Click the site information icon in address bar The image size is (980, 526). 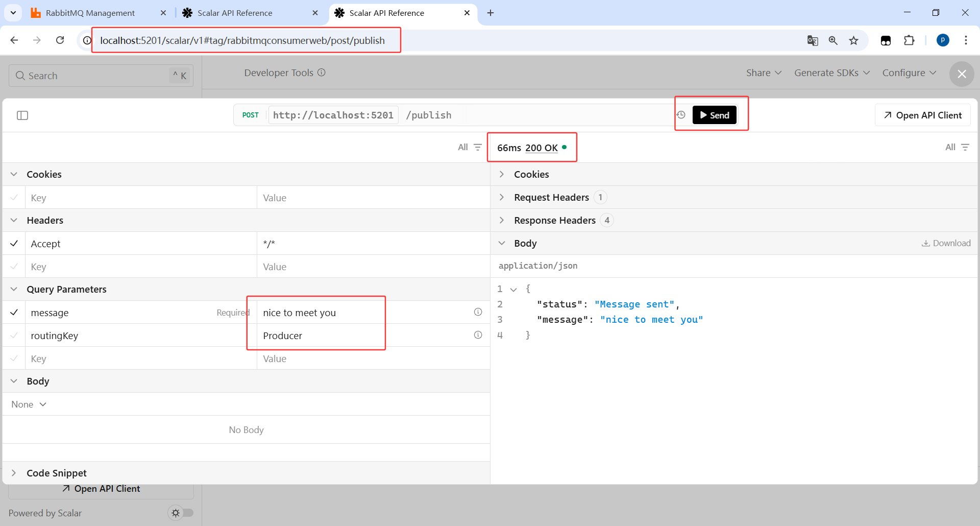(x=87, y=40)
